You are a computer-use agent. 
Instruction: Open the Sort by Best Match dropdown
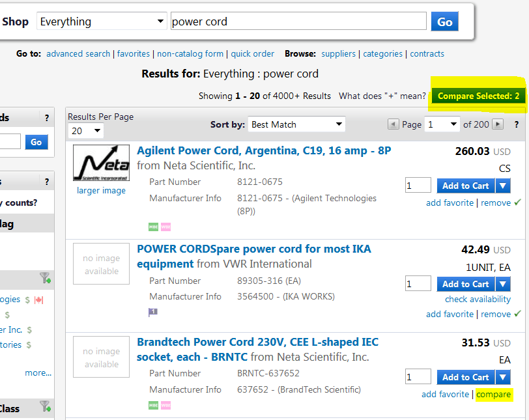point(296,124)
